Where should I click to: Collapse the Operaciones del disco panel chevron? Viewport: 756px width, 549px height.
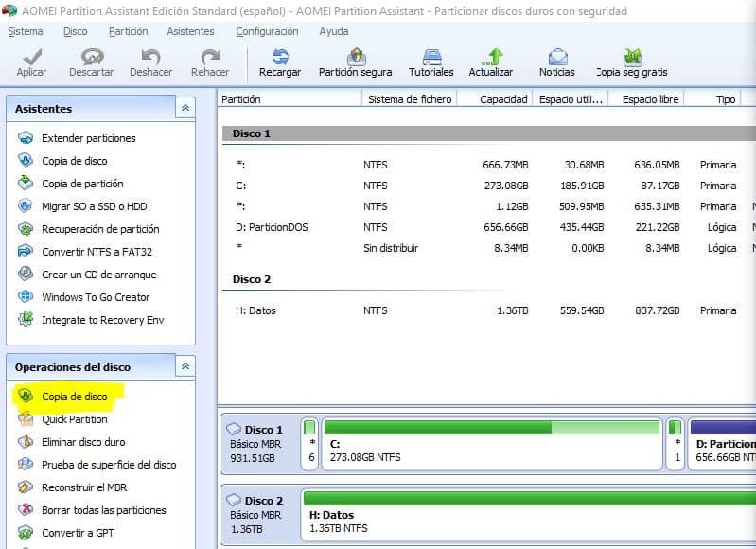[185, 366]
